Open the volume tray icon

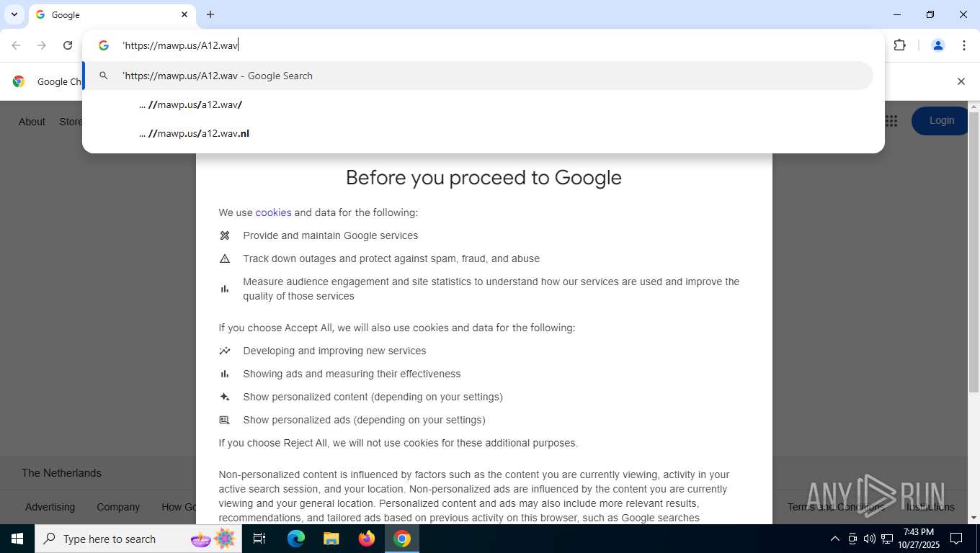click(870, 539)
